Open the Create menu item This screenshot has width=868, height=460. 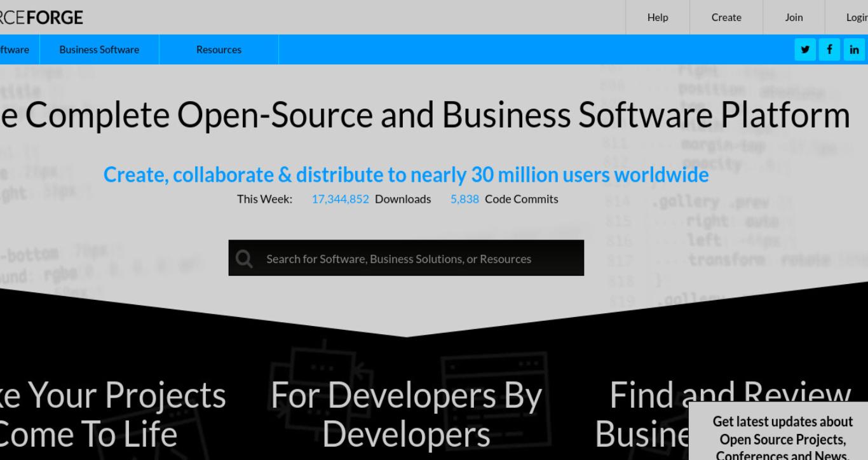pyautogui.click(x=726, y=17)
